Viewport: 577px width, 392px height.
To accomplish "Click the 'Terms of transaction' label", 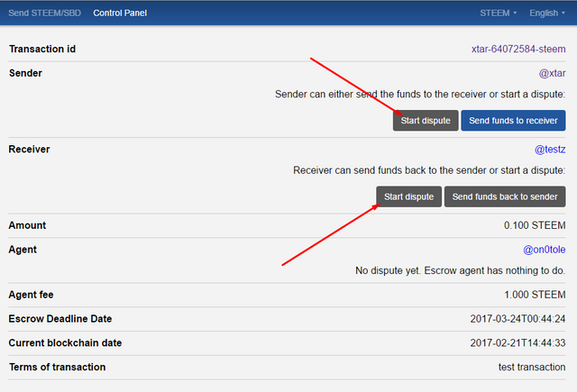I will pyautogui.click(x=57, y=367).
